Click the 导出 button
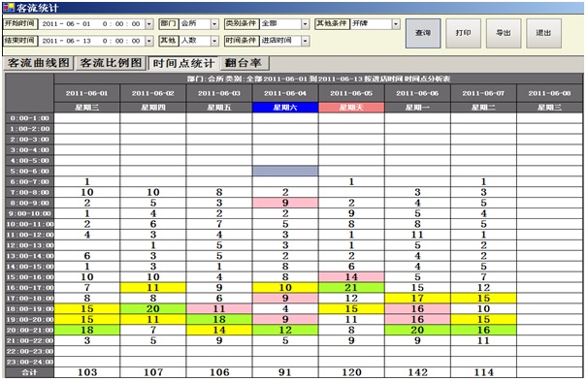Viewport: 588px width, 382px height. point(504,33)
